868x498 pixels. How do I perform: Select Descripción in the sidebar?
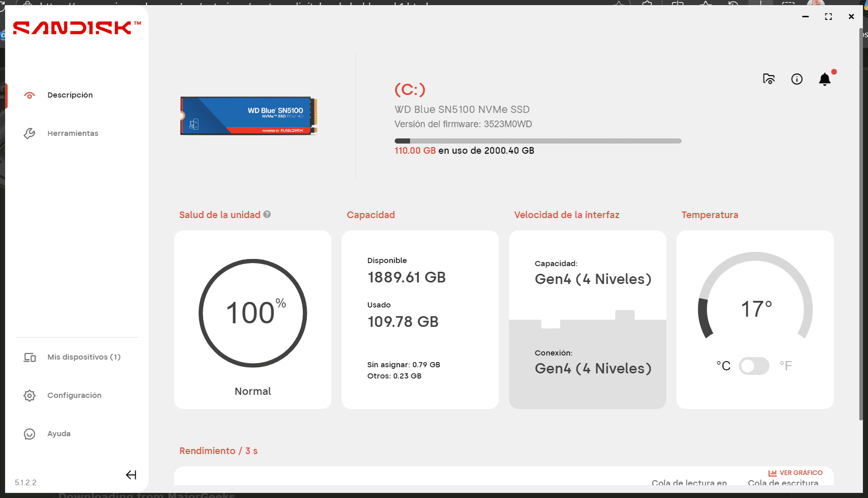coord(70,95)
